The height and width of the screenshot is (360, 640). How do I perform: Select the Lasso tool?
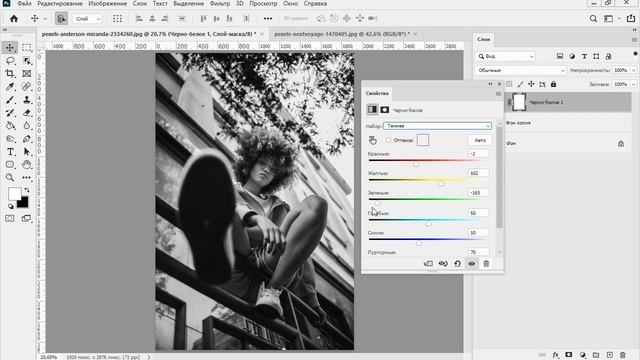tap(10, 61)
